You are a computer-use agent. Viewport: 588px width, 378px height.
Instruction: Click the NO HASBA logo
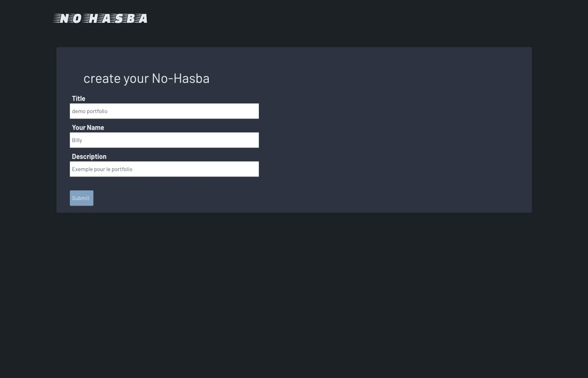pyautogui.click(x=100, y=18)
